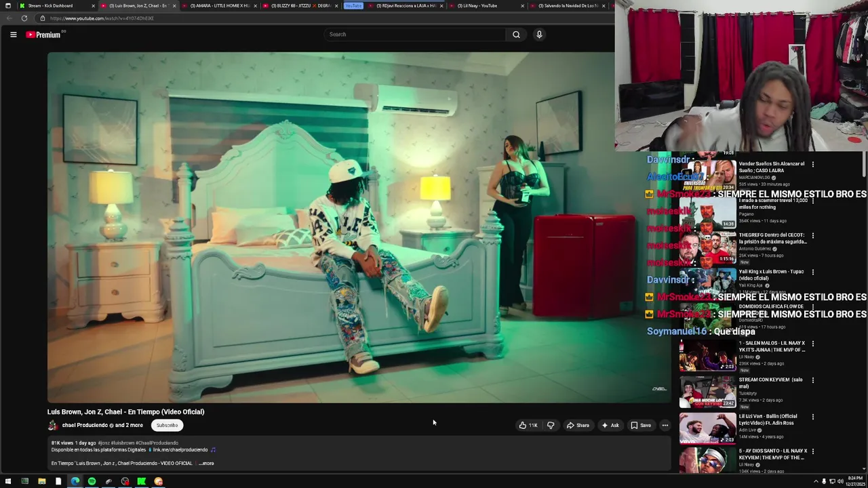
Task: Click the Ask AI button
Action: click(x=610, y=426)
